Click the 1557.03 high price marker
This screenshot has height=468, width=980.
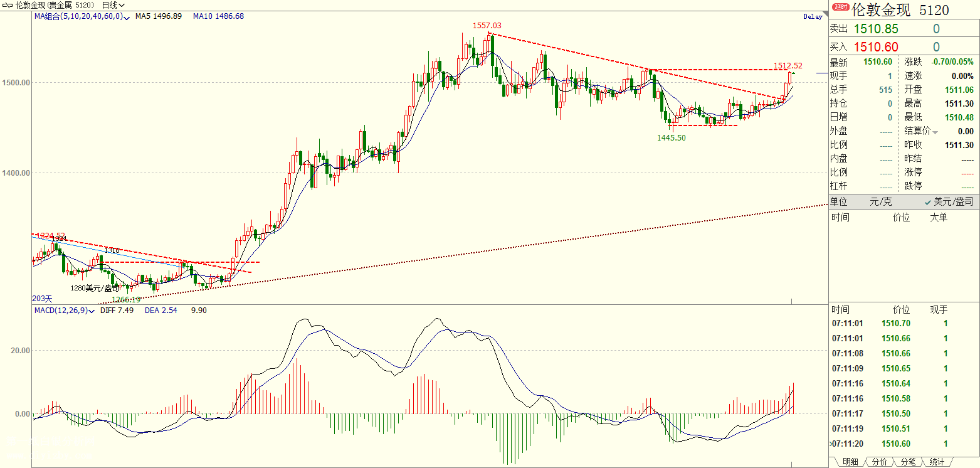click(x=487, y=25)
